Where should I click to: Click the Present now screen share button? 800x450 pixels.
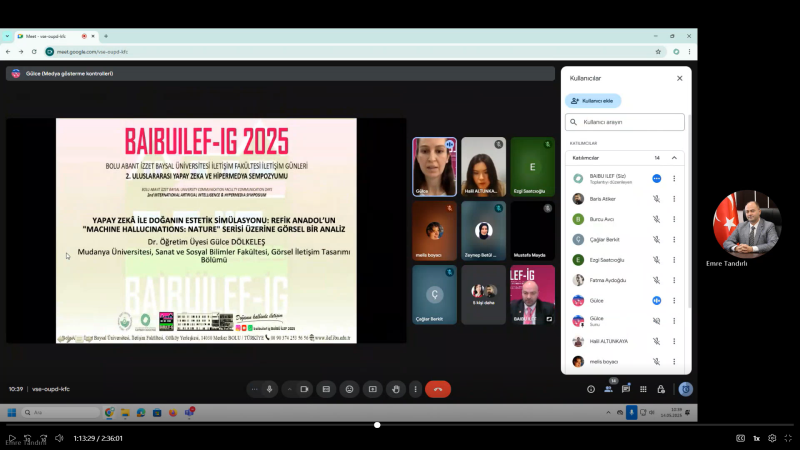373,389
